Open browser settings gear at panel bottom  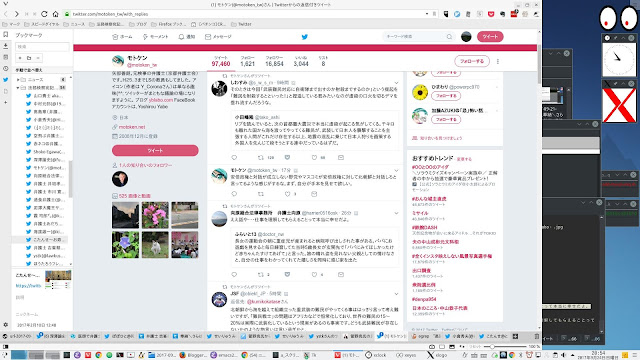pos(5,324)
